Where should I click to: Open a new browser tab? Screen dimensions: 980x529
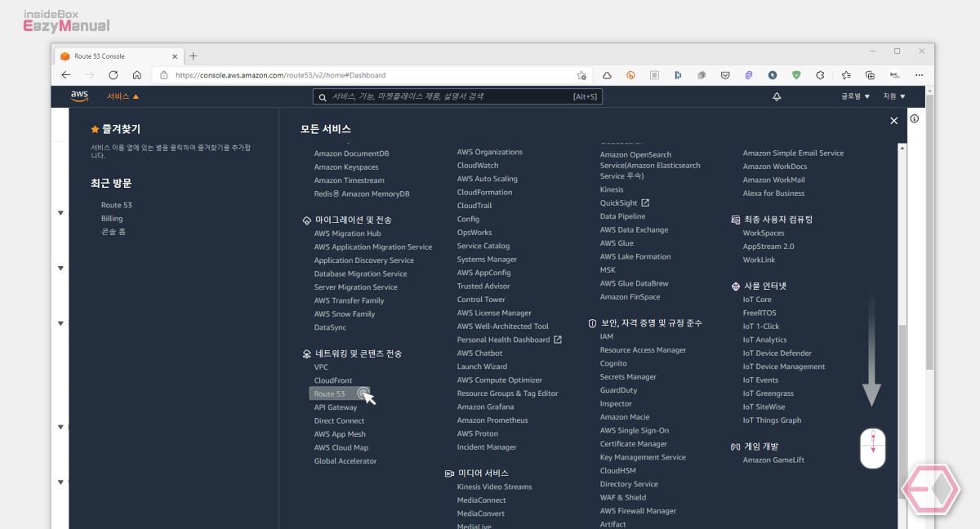194,56
